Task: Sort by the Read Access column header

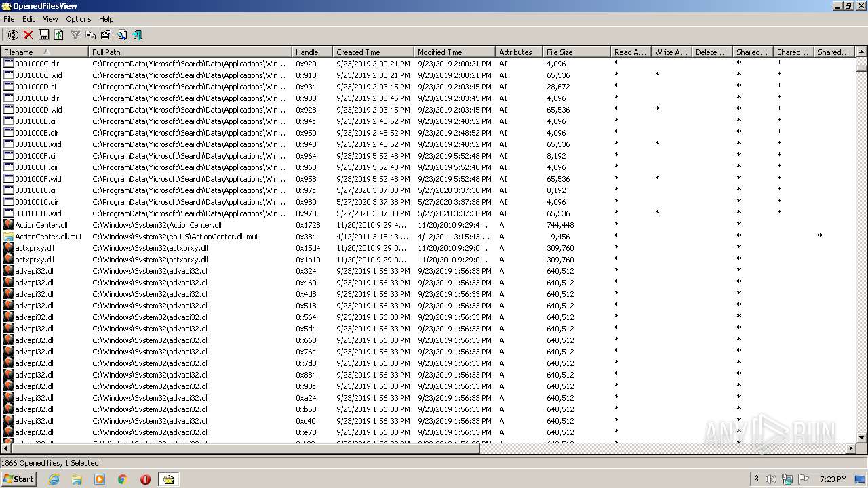Action: tap(631, 52)
